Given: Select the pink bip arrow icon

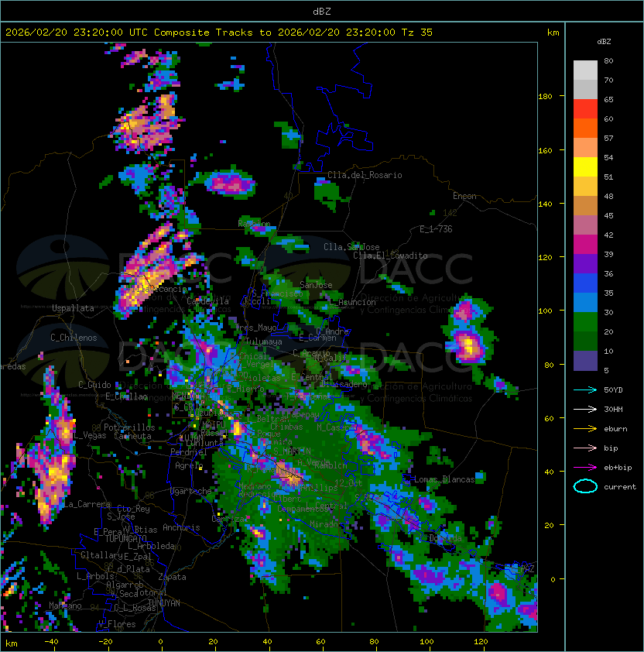Looking at the screenshot, I should click(x=585, y=448).
